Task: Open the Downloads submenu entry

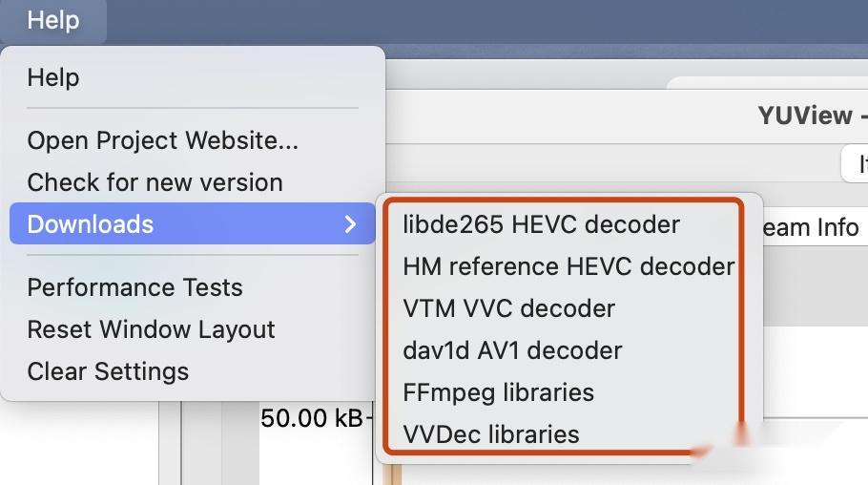Action: (x=91, y=224)
